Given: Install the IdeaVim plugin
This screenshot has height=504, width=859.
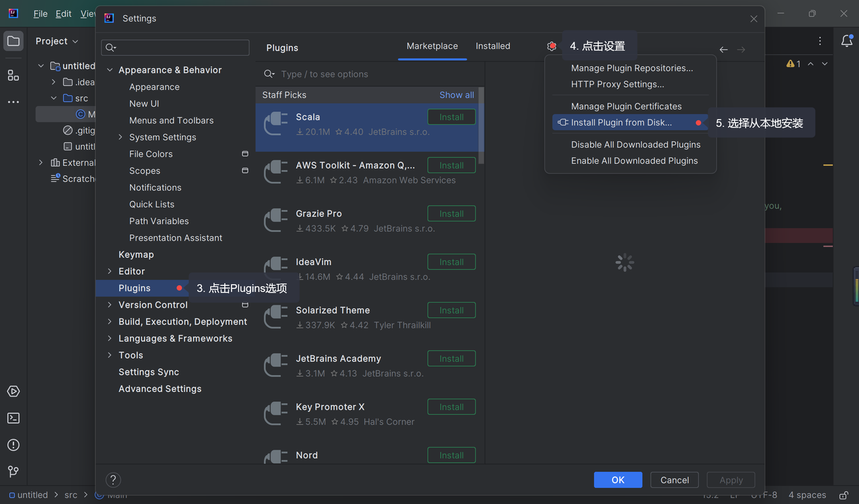Looking at the screenshot, I should [x=451, y=262].
